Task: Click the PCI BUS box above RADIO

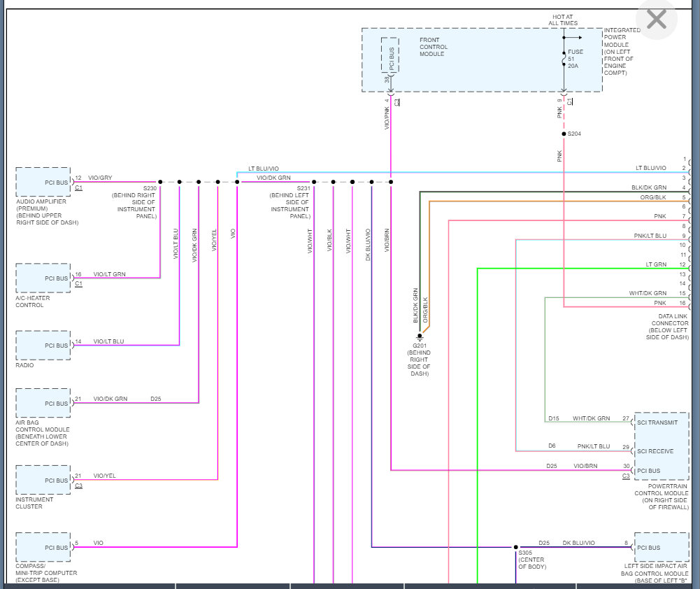Action: pos(43,345)
